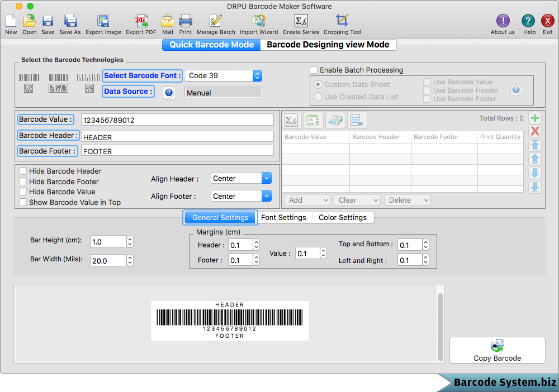Click the Bar Width stepper arrows
559x392 pixels.
point(130,261)
